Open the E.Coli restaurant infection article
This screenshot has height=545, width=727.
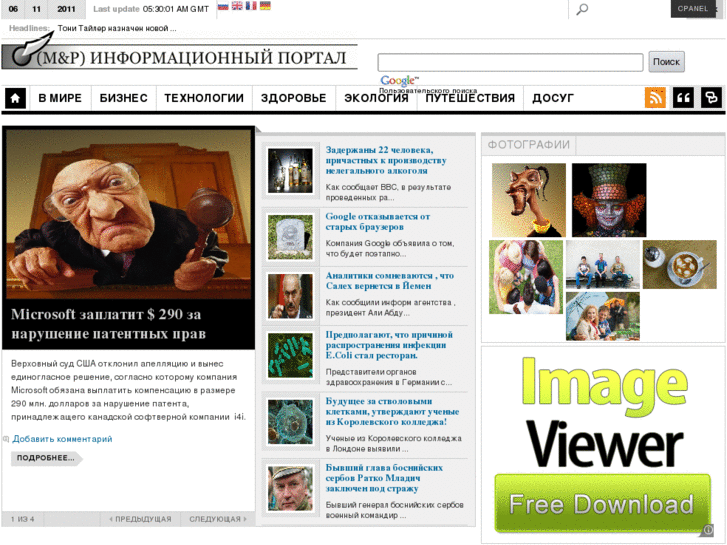pyautogui.click(x=389, y=345)
